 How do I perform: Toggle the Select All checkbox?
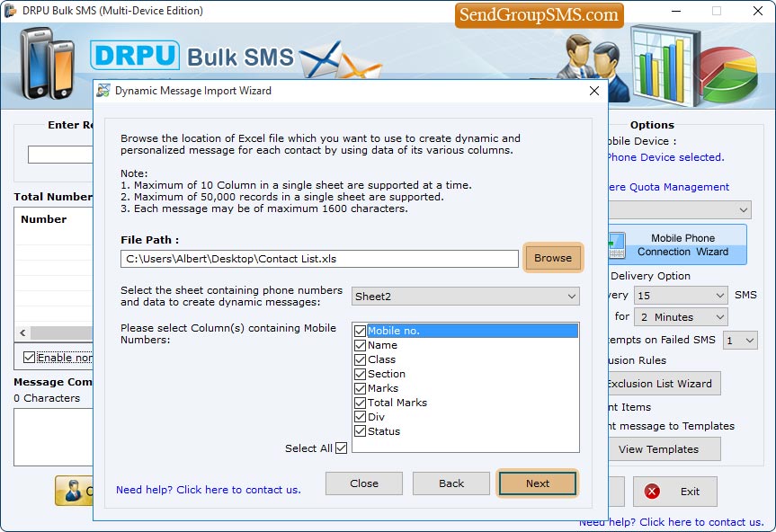pyautogui.click(x=341, y=448)
